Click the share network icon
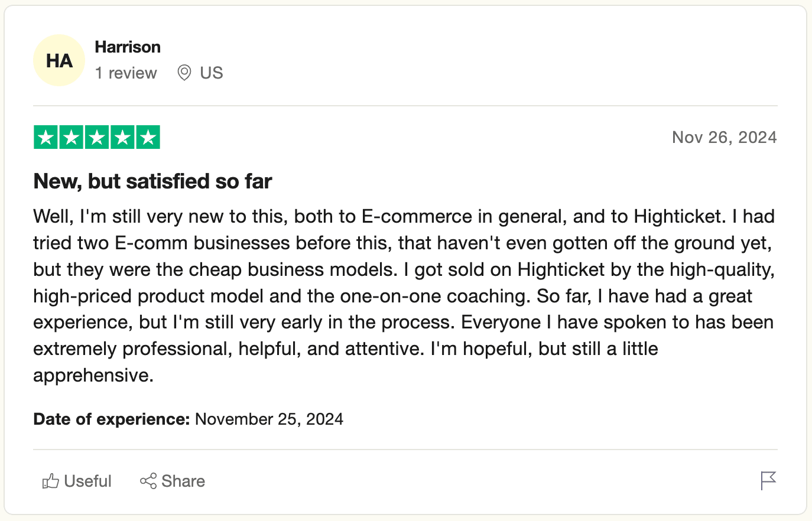Image resolution: width=812 pixels, height=521 pixels. pos(148,481)
